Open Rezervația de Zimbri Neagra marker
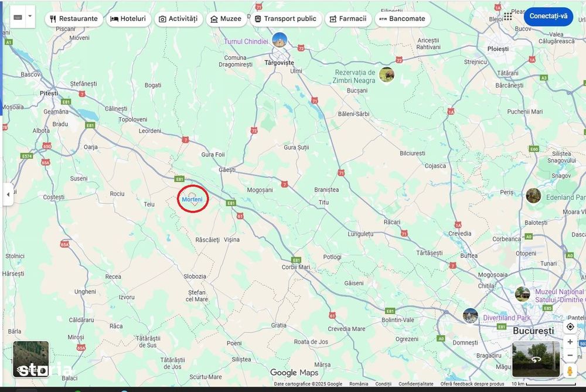 [x=387, y=75]
